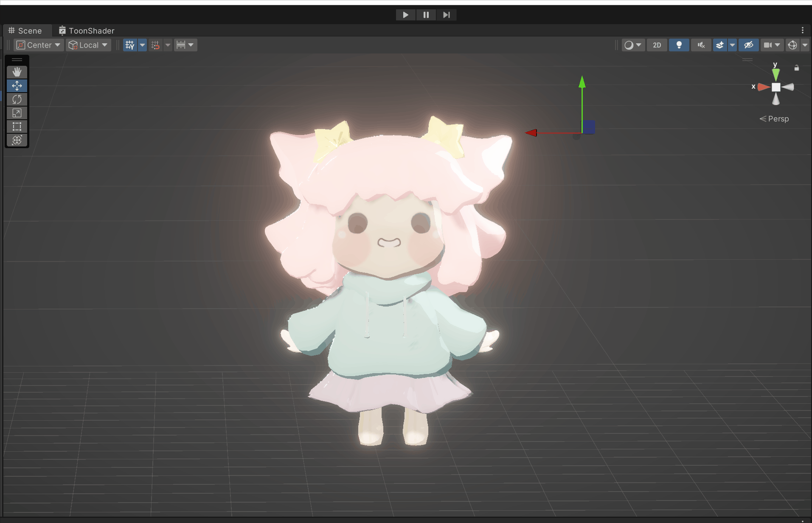Select the Move tool
The image size is (812, 523).
point(17,86)
